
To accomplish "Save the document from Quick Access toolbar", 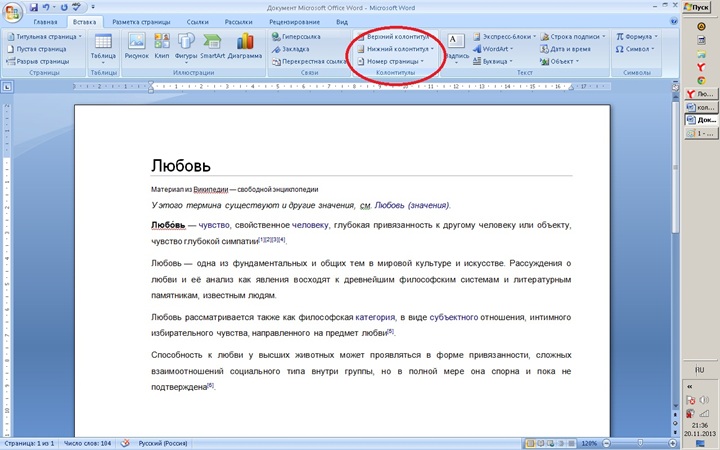I will click(x=34, y=7).
